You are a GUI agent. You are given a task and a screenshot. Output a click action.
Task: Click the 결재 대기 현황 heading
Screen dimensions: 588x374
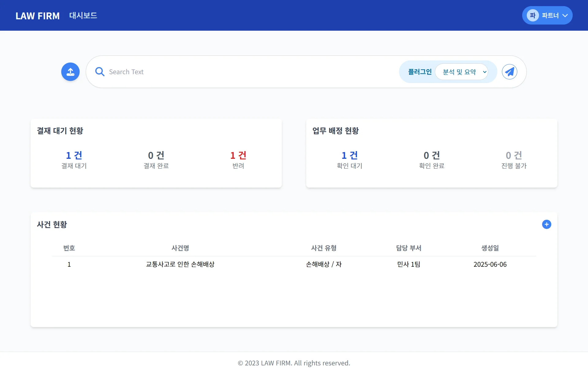click(x=60, y=131)
